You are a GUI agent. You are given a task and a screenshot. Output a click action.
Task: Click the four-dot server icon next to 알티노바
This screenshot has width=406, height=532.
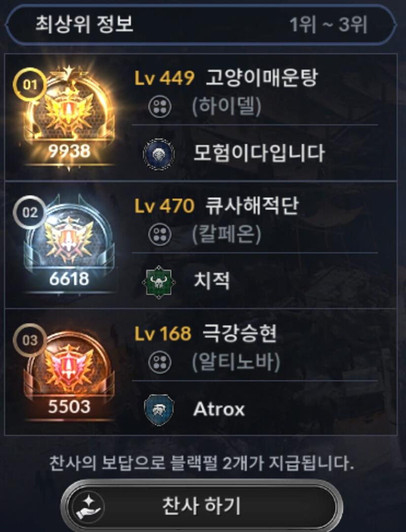160,362
